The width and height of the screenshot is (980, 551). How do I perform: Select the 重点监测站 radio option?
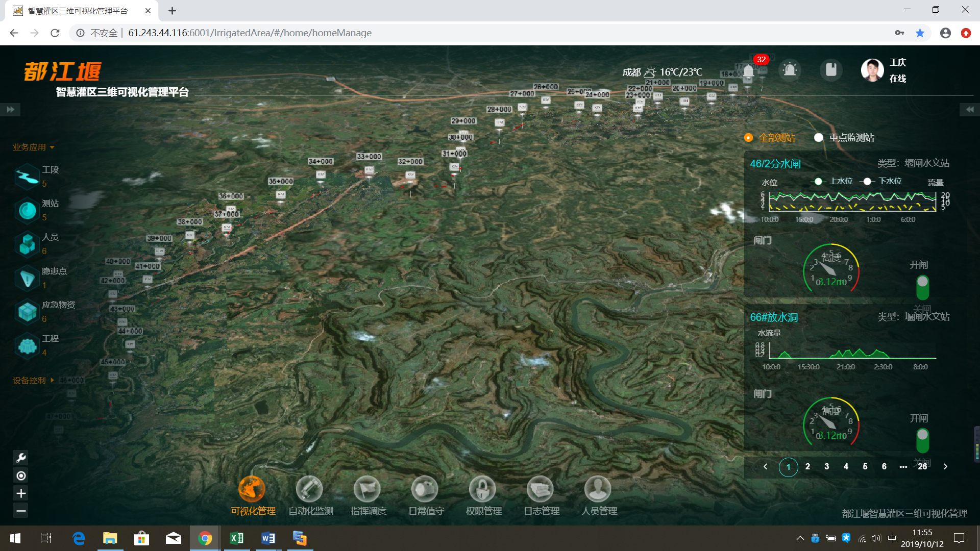click(819, 138)
